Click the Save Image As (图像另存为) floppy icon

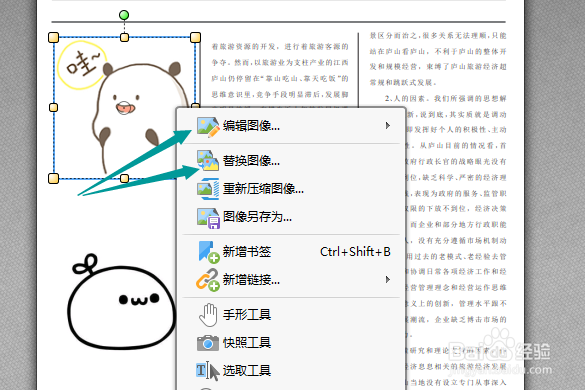(208, 218)
